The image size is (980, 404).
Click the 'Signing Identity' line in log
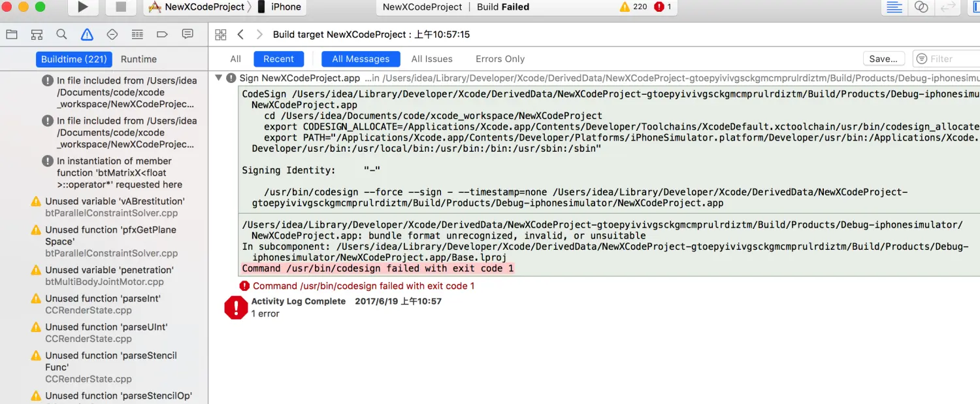(312, 171)
